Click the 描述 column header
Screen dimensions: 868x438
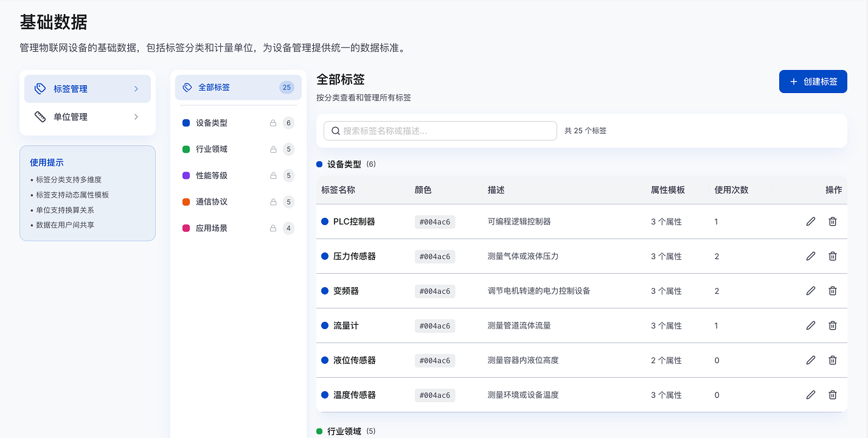[x=496, y=190]
